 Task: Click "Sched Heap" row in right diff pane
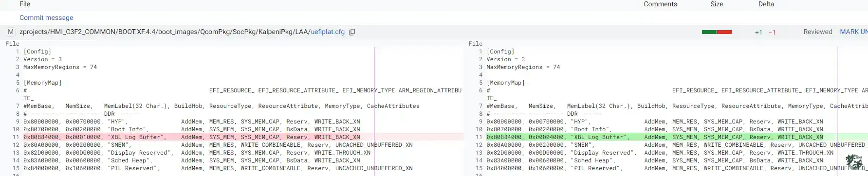[x=655, y=160]
